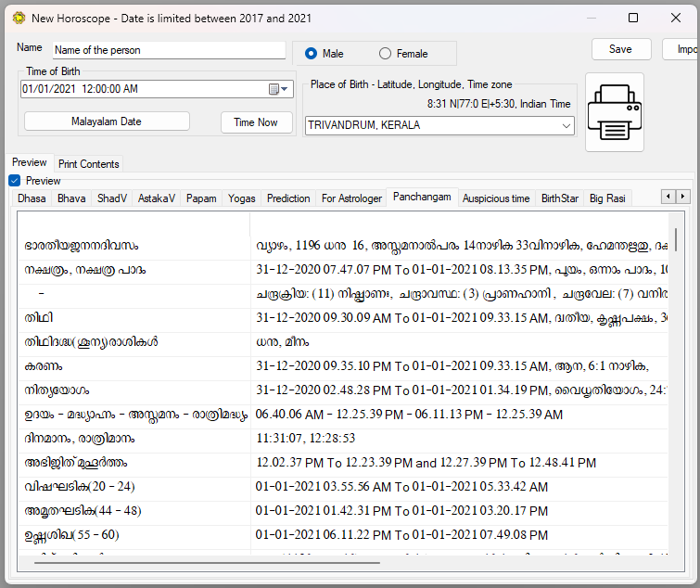Select the BirthStar tab
Viewport: 700px width, 588px height.
tap(559, 198)
